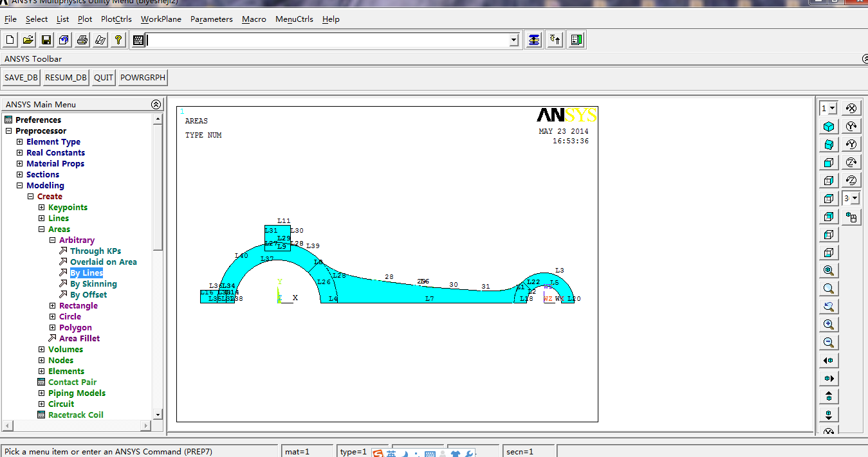The height and width of the screenshot is (457, 868).
Task: Pan the model left arrow icon
Action: tap(829, 361)
